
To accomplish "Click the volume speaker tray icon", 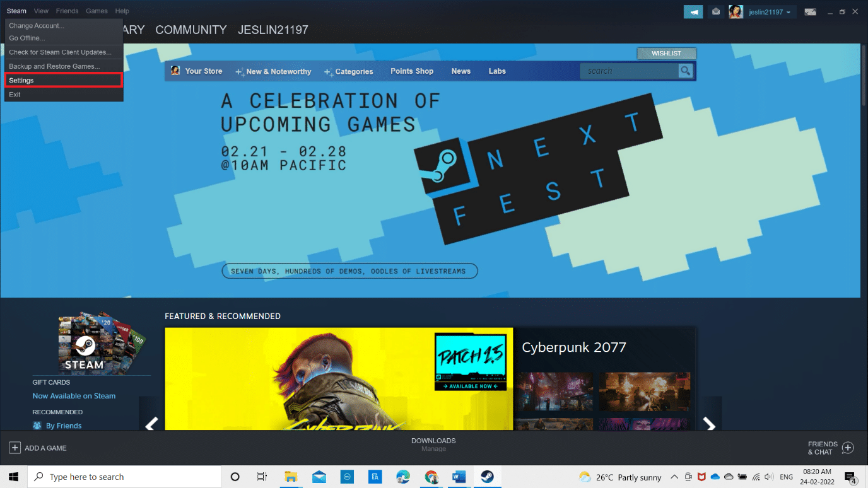I will tap(769, 477).
